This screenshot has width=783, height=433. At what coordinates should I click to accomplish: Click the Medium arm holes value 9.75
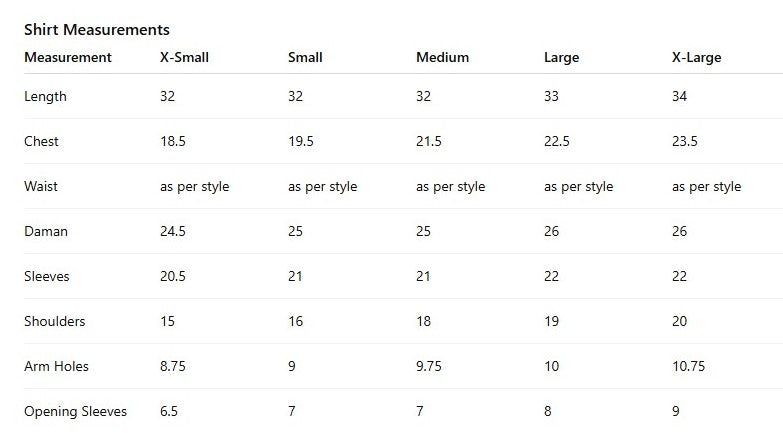429,366
